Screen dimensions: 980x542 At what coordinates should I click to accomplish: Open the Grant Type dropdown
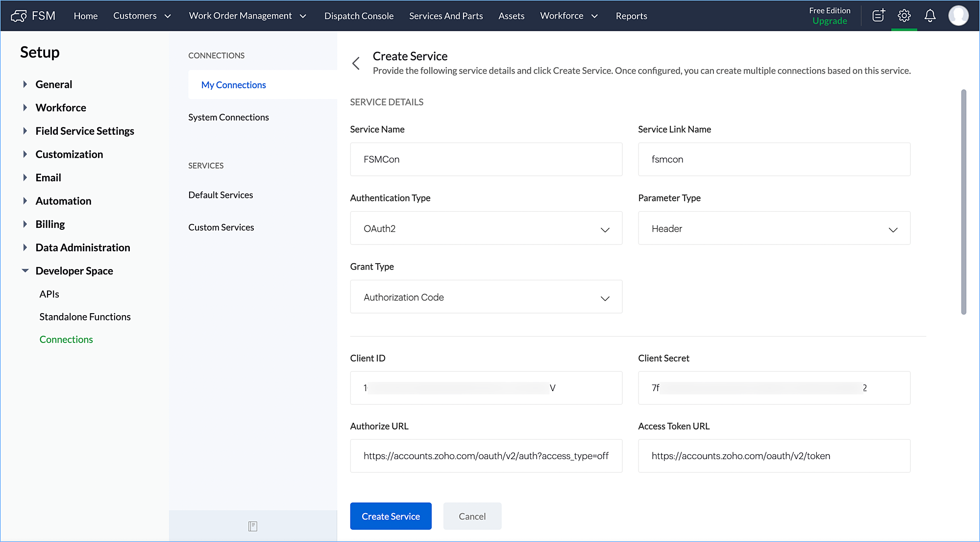pos(486,297)
